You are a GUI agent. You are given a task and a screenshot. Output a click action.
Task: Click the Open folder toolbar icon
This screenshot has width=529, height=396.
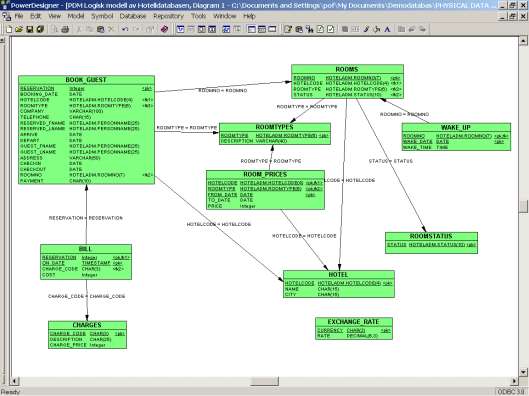(19, 29)
